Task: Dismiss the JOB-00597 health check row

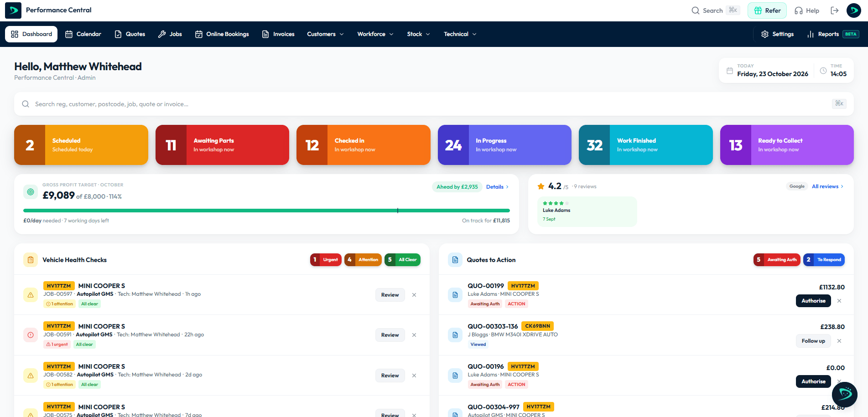Action: click(414, 295)
